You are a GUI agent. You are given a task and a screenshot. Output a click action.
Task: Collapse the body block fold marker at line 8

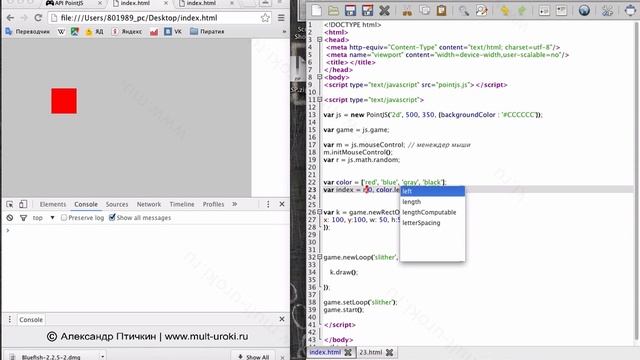[320, 77]
